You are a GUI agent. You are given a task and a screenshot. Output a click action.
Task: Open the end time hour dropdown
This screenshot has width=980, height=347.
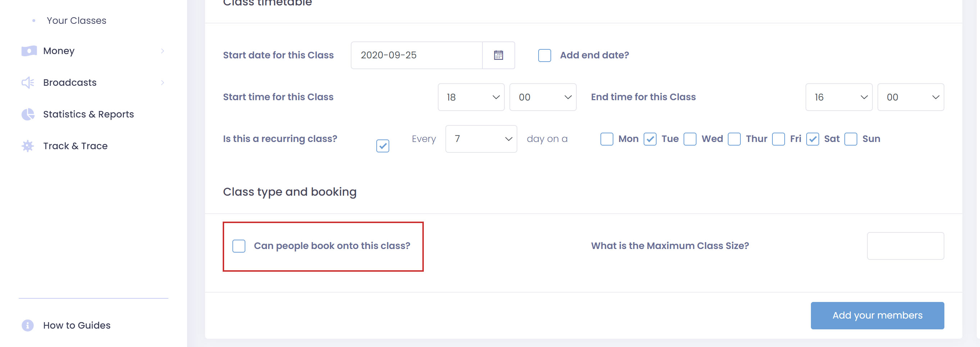coord(839,97)
